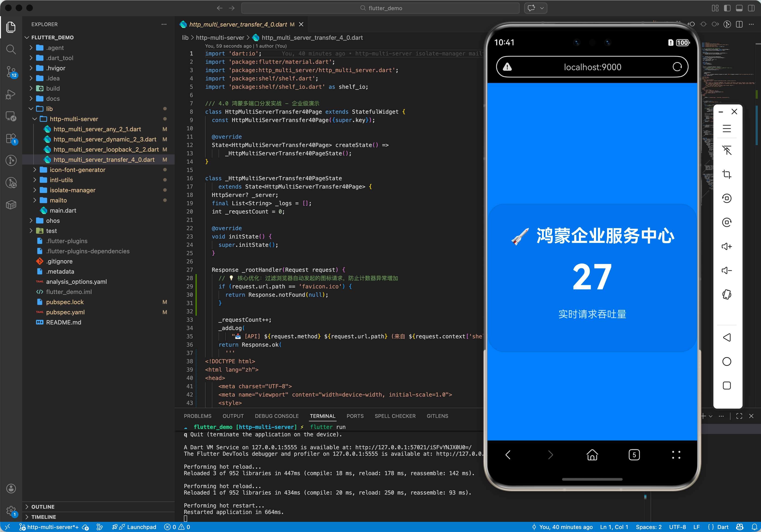Toggle the primary side bar layout
Viewport: 761px width, 532px height.
[727, 8]
